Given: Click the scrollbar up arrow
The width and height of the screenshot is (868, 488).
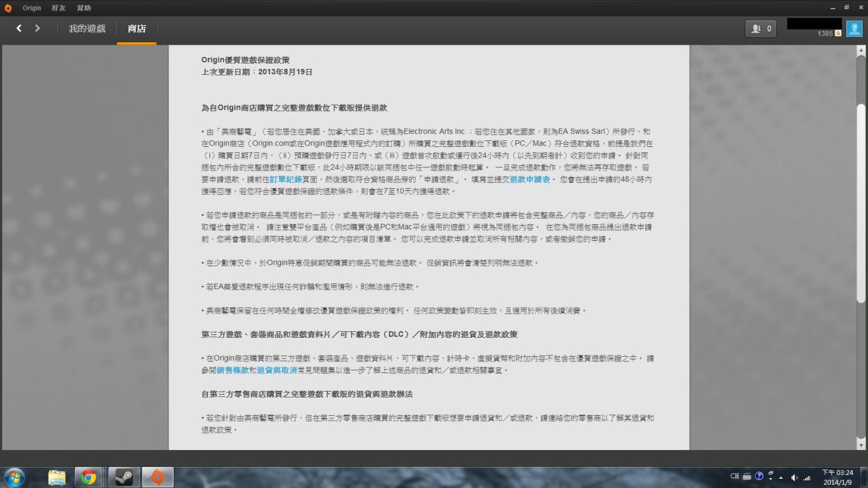Looking at the screenshot, I should click(861, 50).
